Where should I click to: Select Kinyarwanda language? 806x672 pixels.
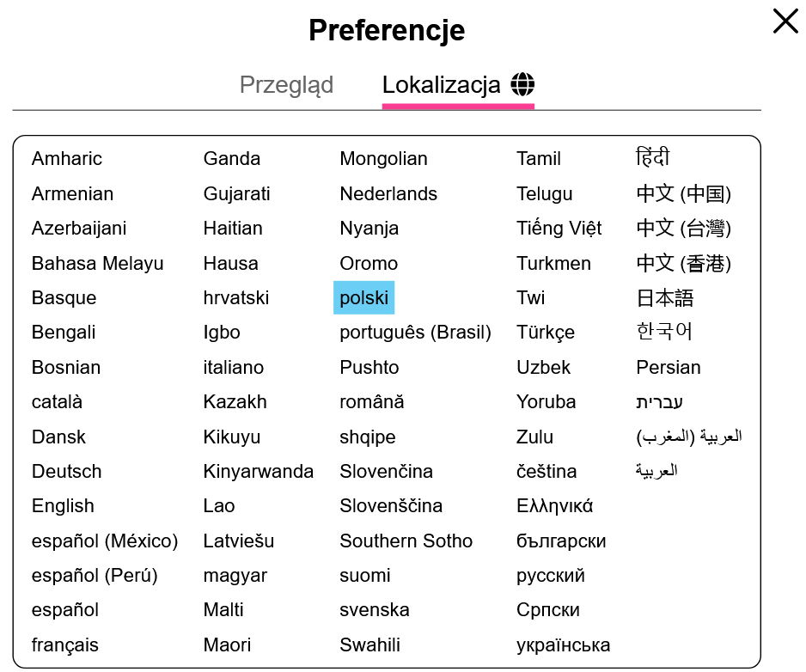pyautogui.click(x=258, y=472)
